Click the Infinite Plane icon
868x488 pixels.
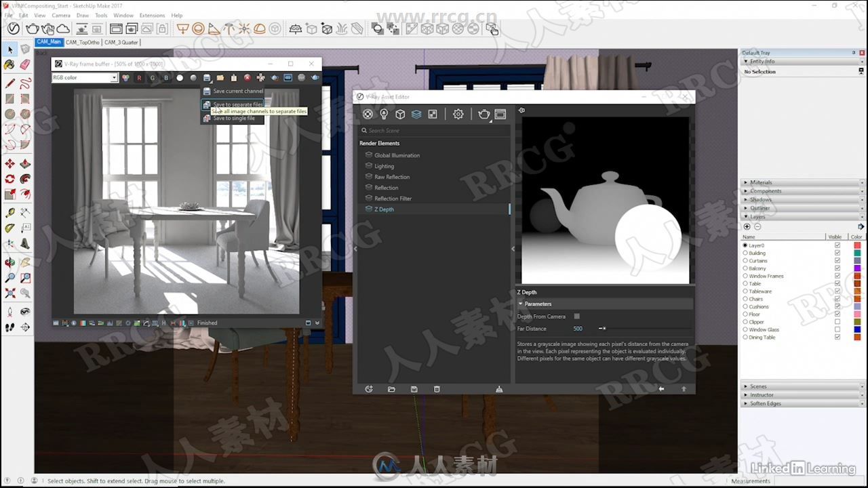(296, 28)
